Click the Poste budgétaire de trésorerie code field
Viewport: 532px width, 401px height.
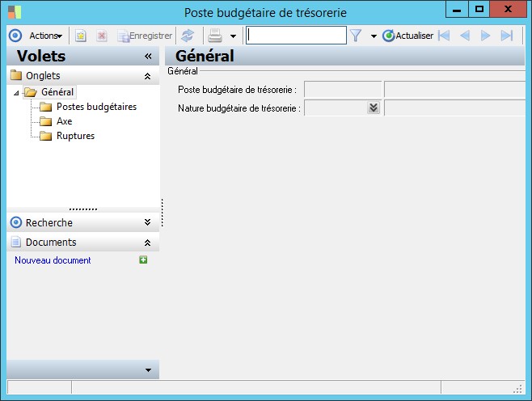tap(343, 90)
